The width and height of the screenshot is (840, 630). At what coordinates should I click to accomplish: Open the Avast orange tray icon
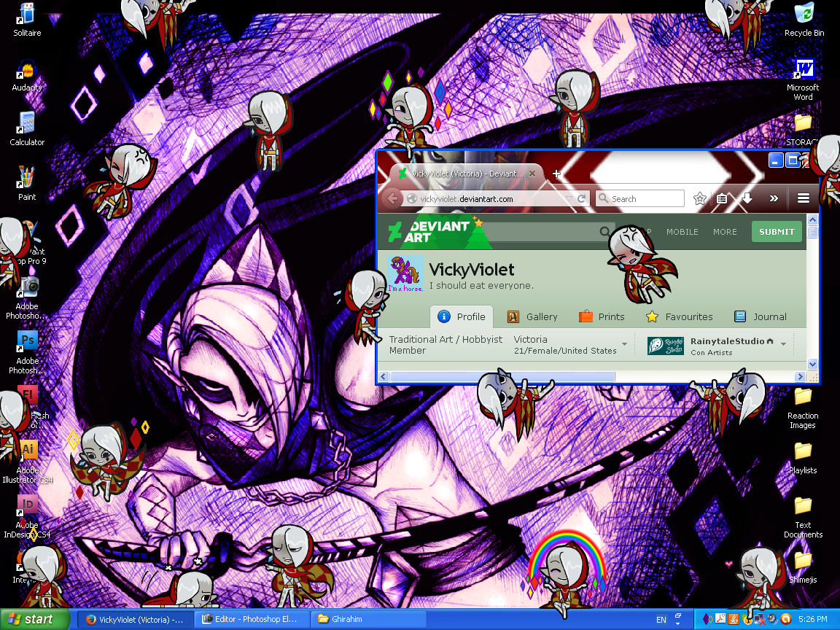point(785,619)
